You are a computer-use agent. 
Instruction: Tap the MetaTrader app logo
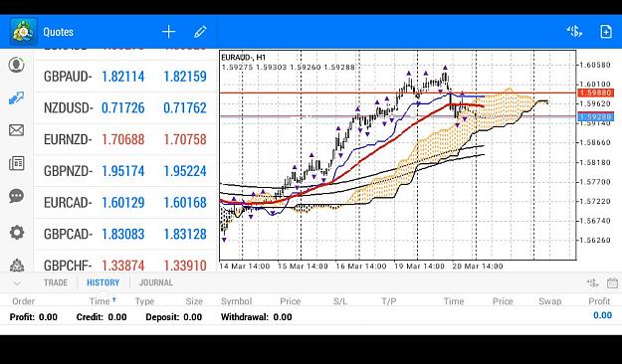[23, 32]
